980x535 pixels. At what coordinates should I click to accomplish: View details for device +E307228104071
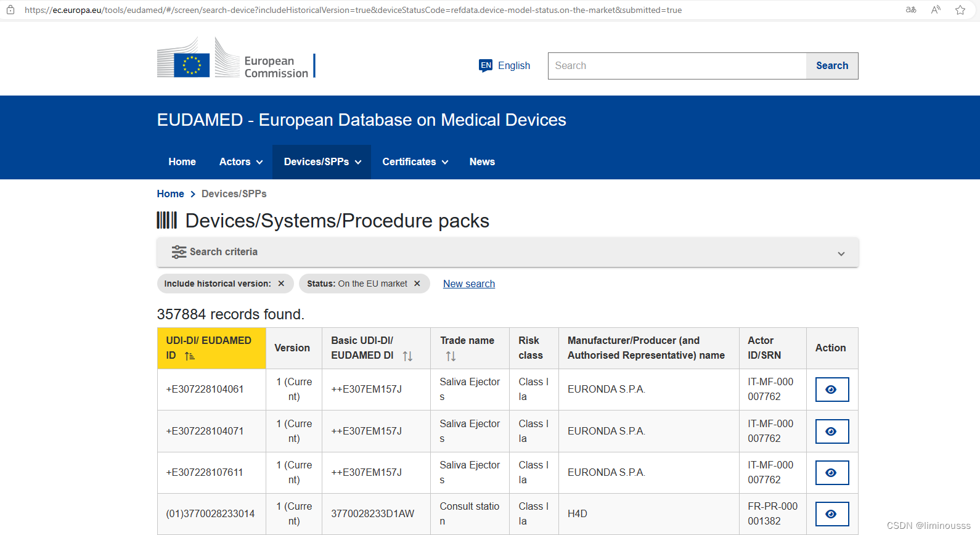pyautogui.click(x=831, y=431)
